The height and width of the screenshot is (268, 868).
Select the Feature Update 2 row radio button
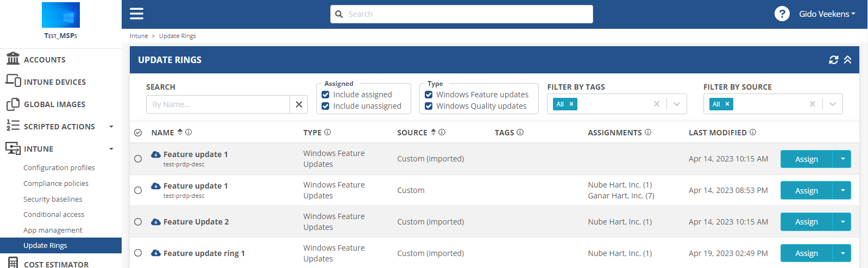coord(138,222)
